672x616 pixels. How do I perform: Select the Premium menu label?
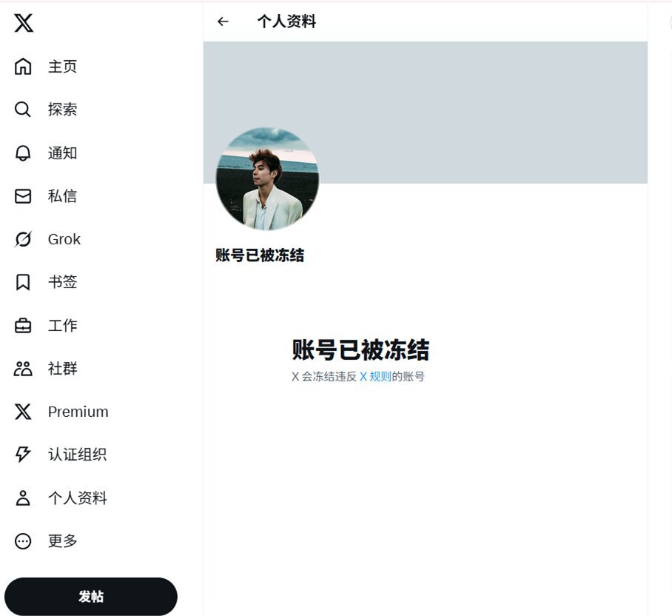[x=78, y=412]
